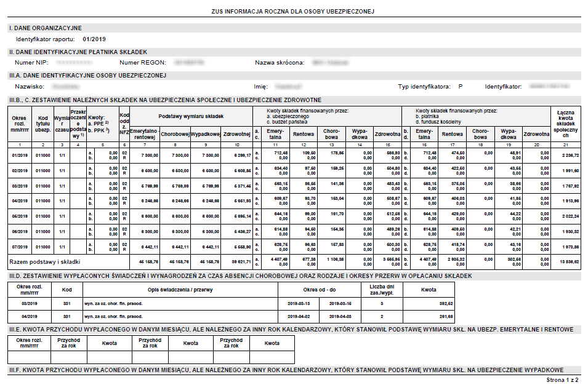This screenshot has width=588, height=385.
Task: Select the Strona 1 z 2 page indicator
Action: click(x=562, y=379)
